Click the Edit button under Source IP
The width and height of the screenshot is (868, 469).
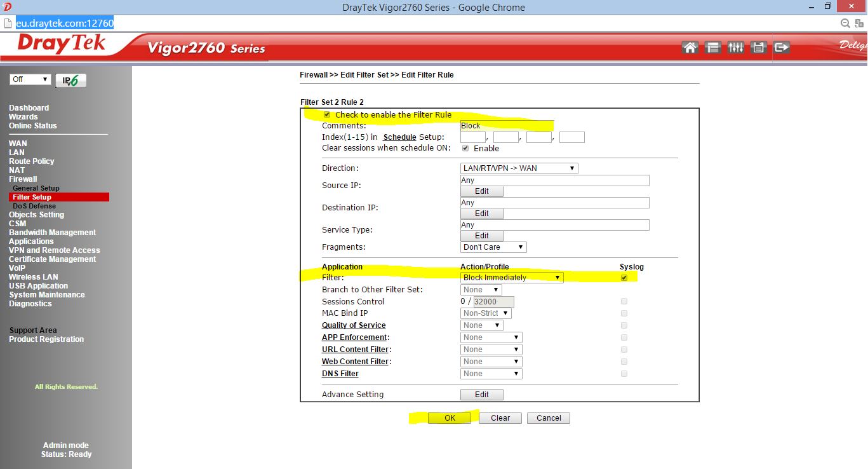click(482, 191)
